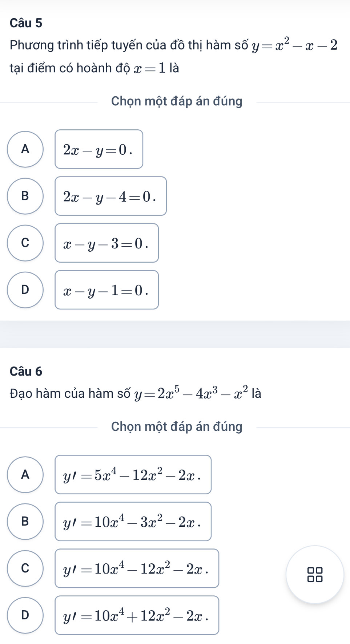Select answer circle B for Câu 5
The width and height of the screenshot is (350, 644).
click(25, 196)
